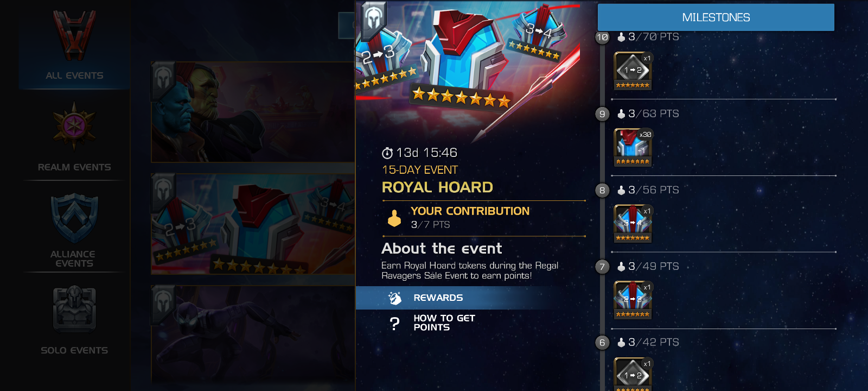The width and height of the screenshot is (868, 391).
Task: Click the event countdown timer icon
Action: [x=387, y=153]
